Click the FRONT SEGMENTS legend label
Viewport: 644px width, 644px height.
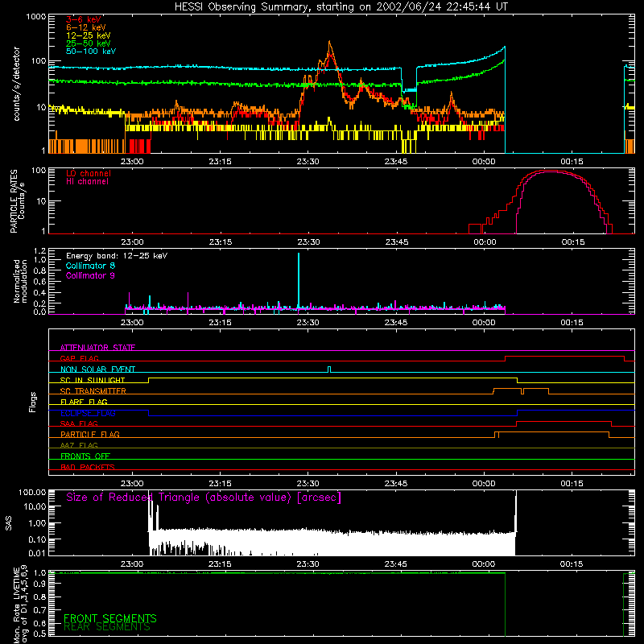coord(110,618)
